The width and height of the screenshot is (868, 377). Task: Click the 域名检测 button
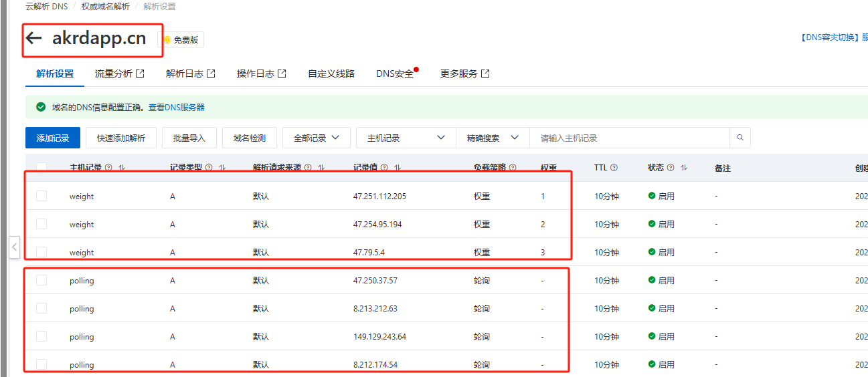pos(250,138)
